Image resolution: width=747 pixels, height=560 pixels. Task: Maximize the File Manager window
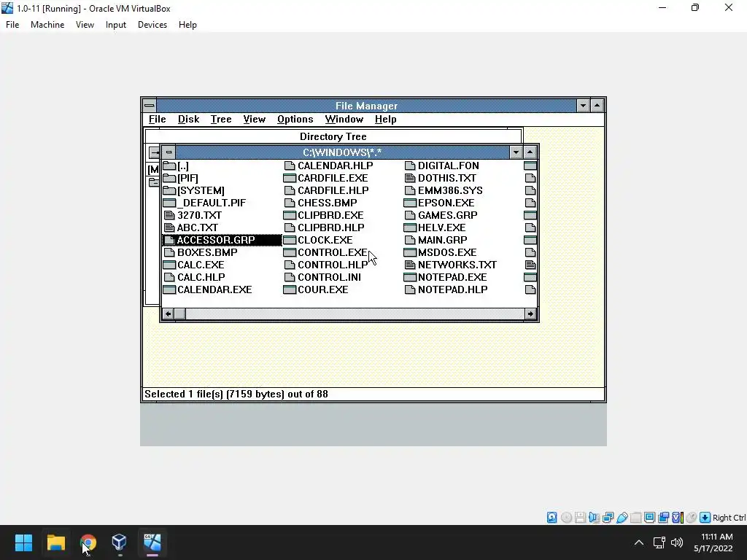tap(597, 106)
